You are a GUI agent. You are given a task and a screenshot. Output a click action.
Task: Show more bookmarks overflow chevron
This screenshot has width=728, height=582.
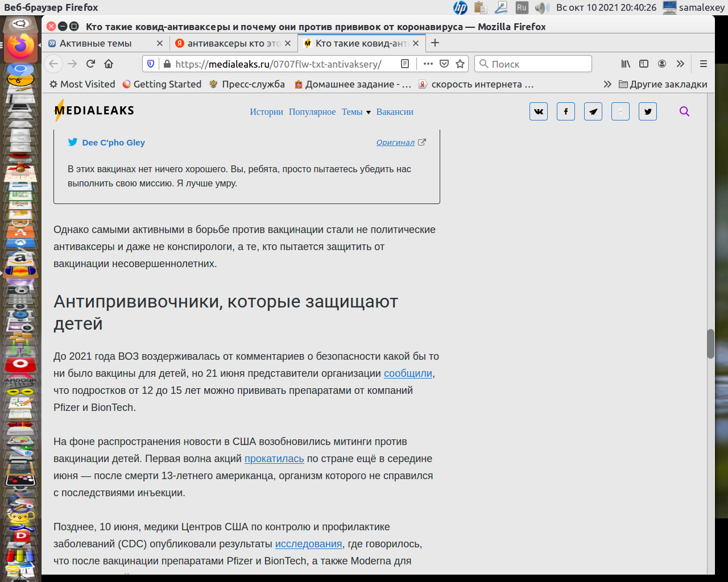point(607,84)
